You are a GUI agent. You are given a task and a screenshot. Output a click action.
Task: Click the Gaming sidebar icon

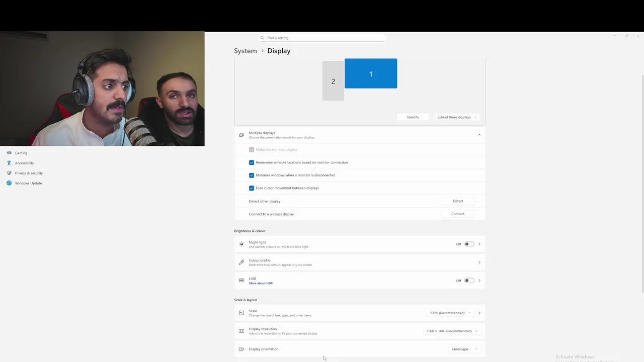(x=9, y=153)
